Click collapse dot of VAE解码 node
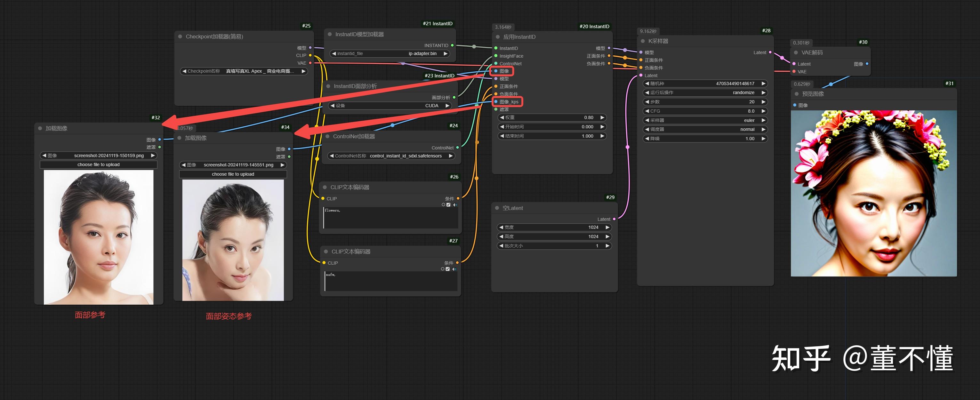 point(796,52)
